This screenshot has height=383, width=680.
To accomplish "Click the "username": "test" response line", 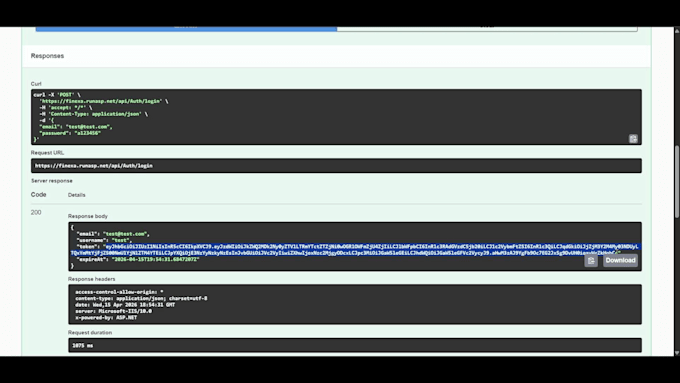I will [104, 240].
